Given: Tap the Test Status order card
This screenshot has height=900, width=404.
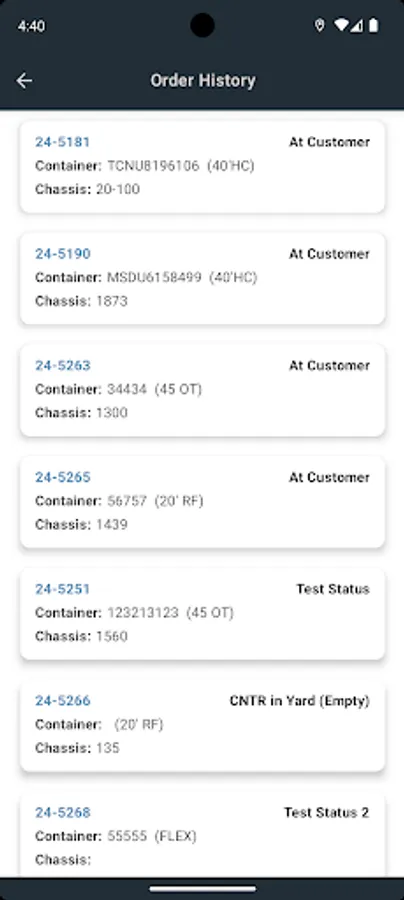Looking at the screenshot, I should [x=203, y=614].
